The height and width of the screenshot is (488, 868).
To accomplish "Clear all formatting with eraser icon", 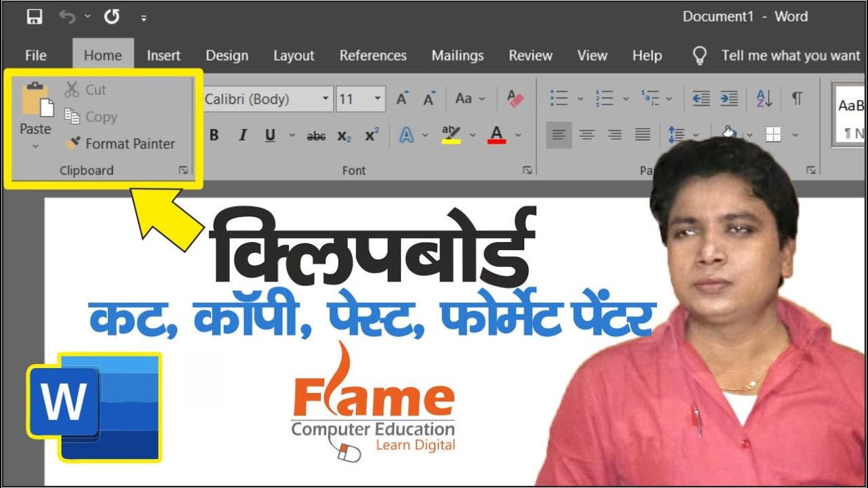I will click(x=515, y=99).
